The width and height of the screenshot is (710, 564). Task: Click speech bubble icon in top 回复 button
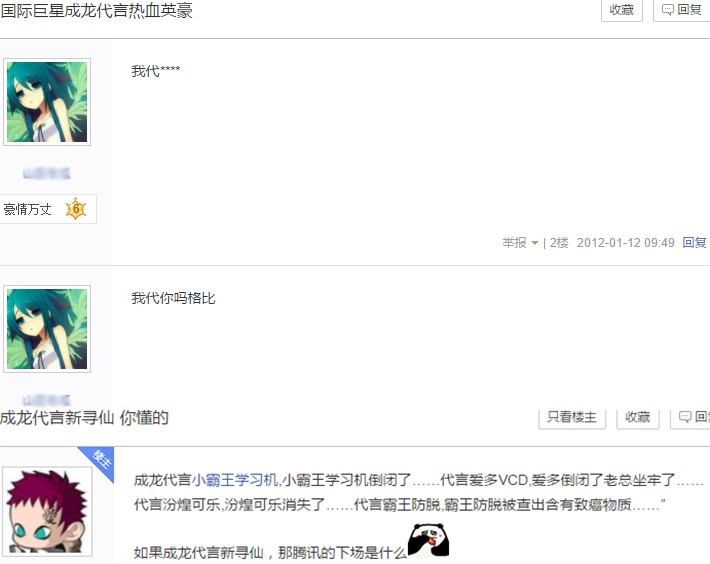coord(667,10)
